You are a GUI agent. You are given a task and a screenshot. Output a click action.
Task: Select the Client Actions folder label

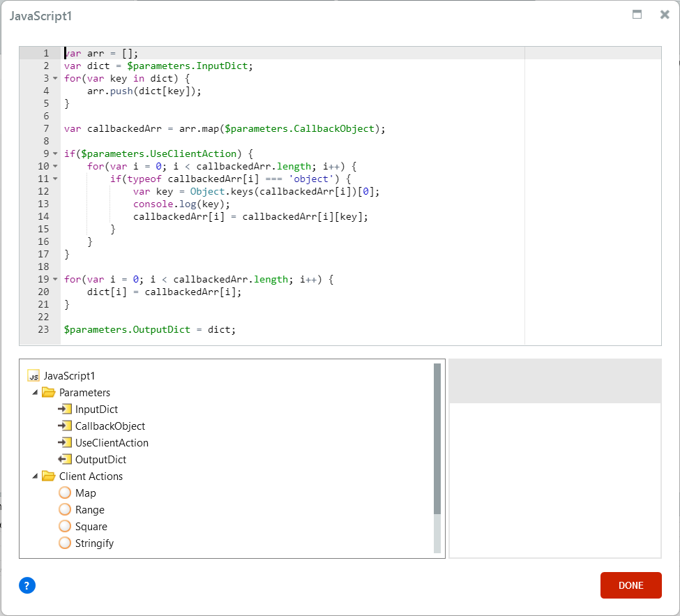pyautogui.click(x=91, y=476)
